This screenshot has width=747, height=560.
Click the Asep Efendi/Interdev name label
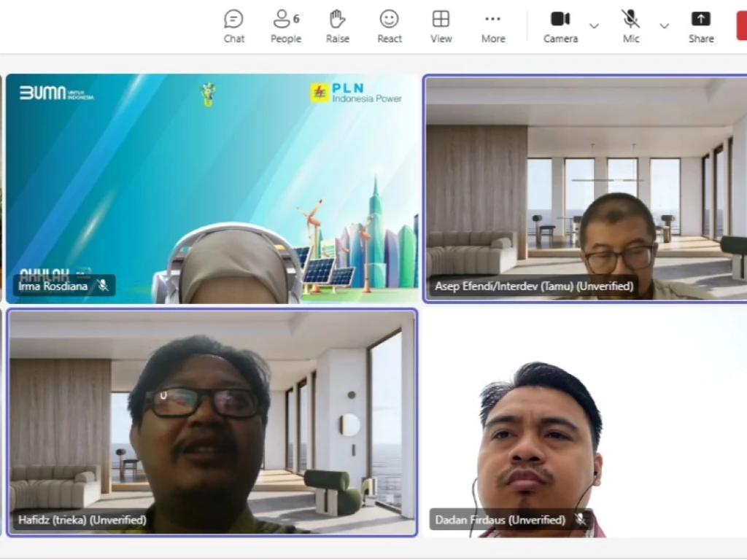533,286
